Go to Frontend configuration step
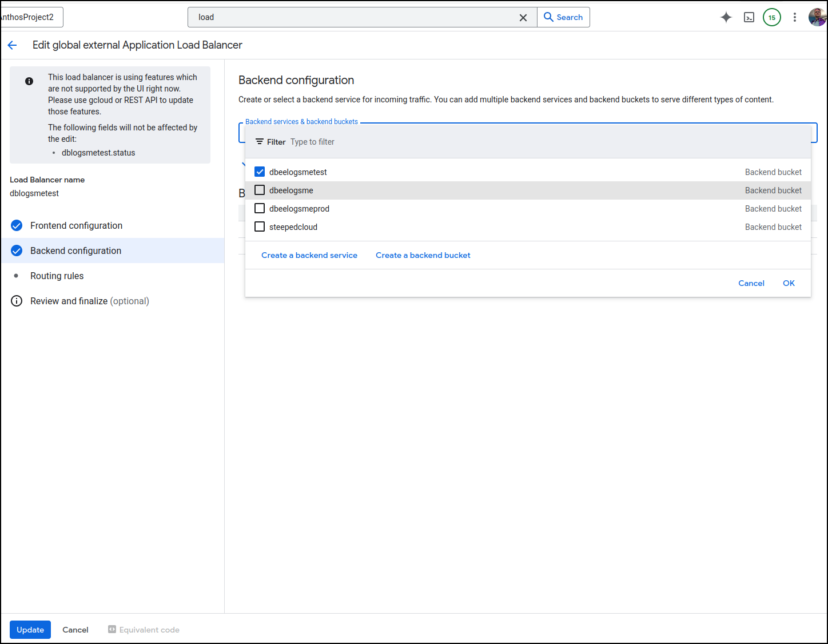 (76, 225)
